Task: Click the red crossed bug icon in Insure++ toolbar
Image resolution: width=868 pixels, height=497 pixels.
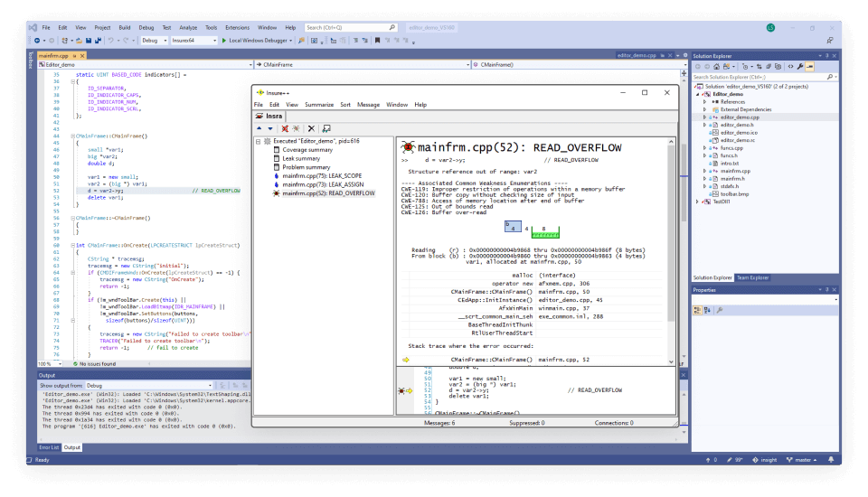Action: click(285, 128)
